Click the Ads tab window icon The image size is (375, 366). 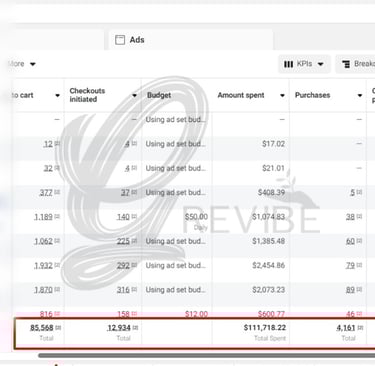click(120, 40)
